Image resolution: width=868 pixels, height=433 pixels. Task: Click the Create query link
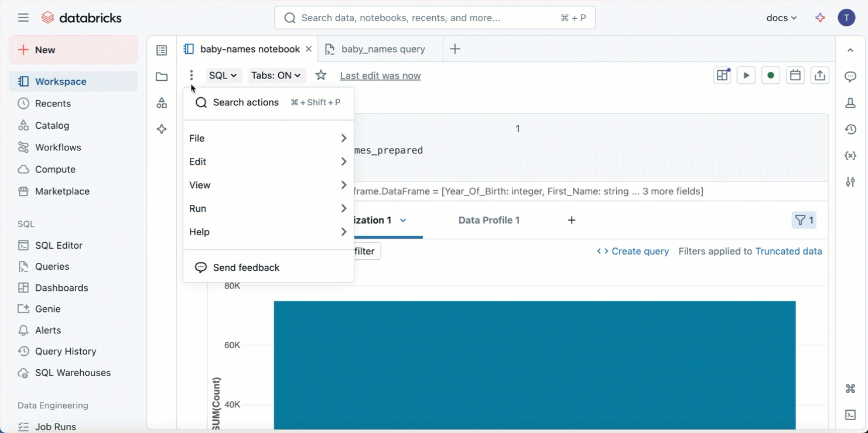click(640, 251)
